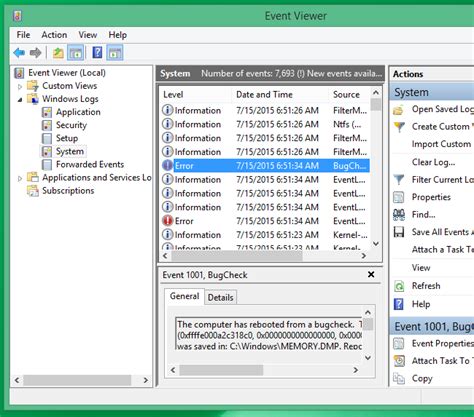The height and width of the screenshot is (417, 474).
Task: Click Refresh in Actions pane
Action: [x=426, y=286]
